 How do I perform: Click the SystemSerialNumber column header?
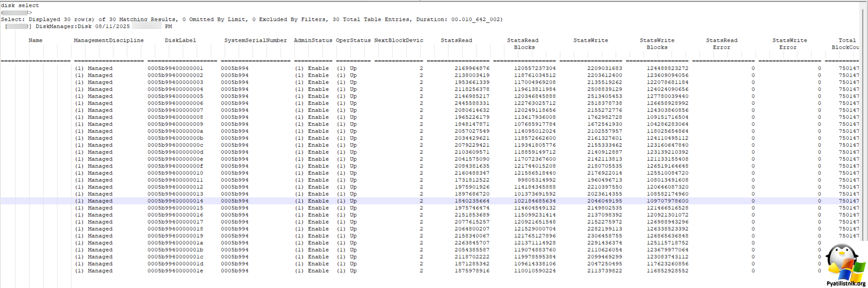click(x=256, y=40)
